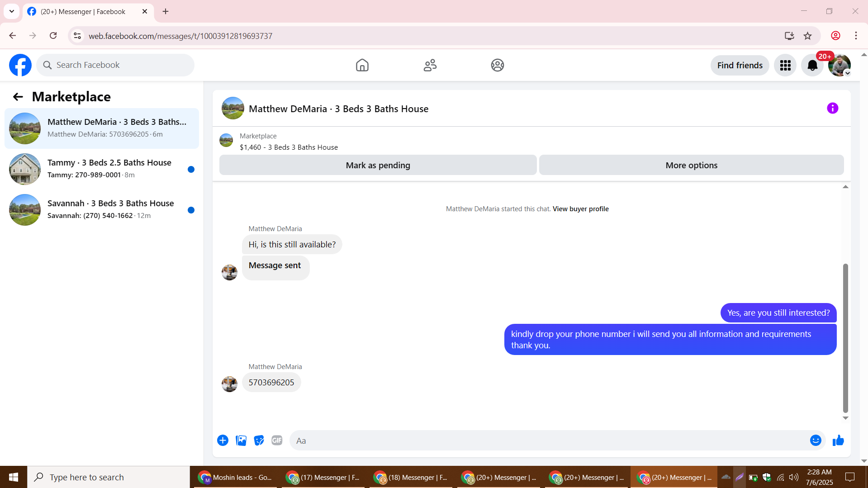Click the Marketplace listing small thumbnail
The image size is (868, 488).
226,140
